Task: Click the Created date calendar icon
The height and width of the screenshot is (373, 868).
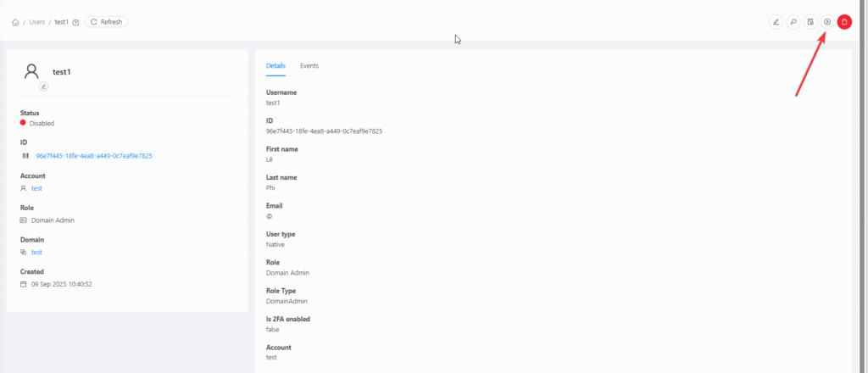Action: pyautogui.click(x=24, y=284)
